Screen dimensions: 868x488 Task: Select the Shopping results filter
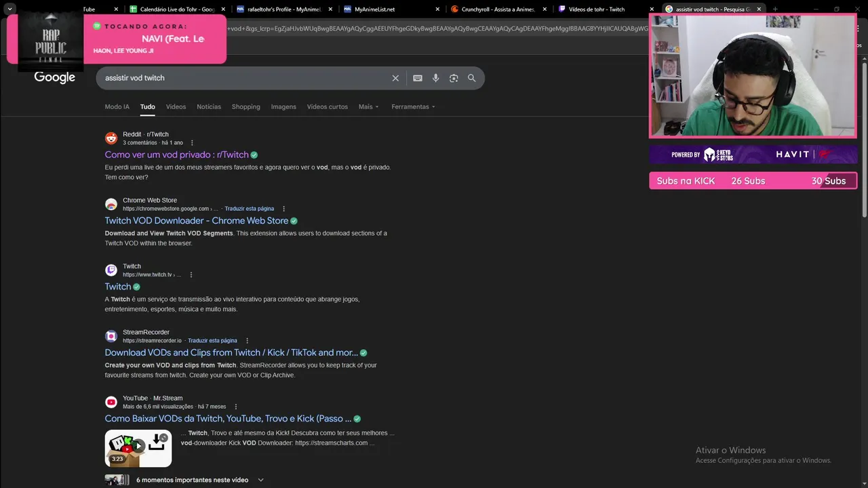(246, 106)
